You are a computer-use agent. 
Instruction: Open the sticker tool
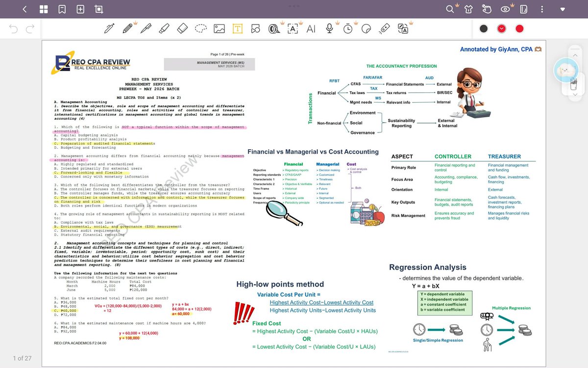tap(366, 28)
